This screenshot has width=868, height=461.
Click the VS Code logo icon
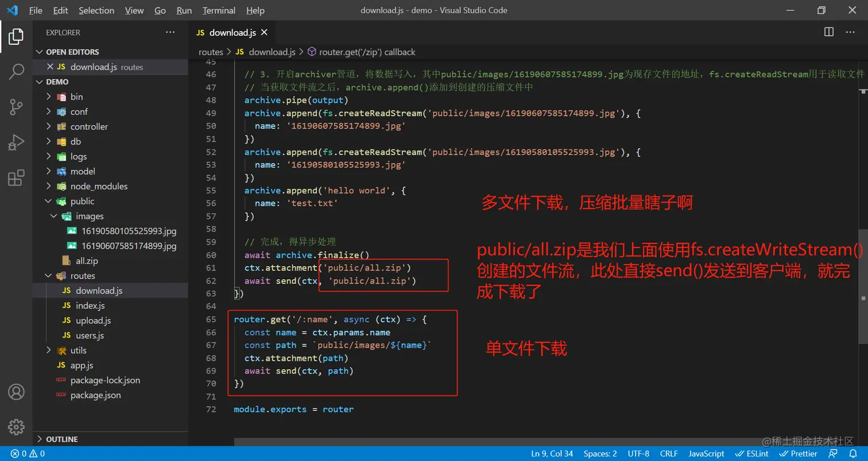point(12,10)
